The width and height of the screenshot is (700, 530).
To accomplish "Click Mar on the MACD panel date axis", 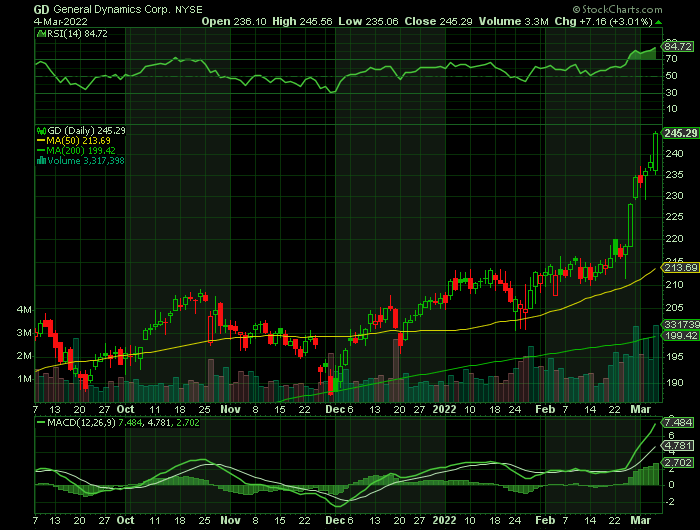I will (640, 520).
